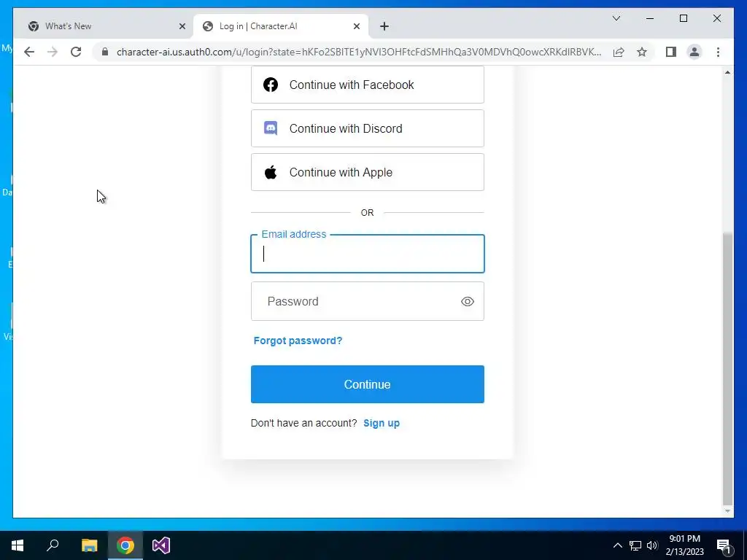The height and width of the screenshot is (560, 747).
Task: Show hidden system tray icons
Action: click(617, 545)
